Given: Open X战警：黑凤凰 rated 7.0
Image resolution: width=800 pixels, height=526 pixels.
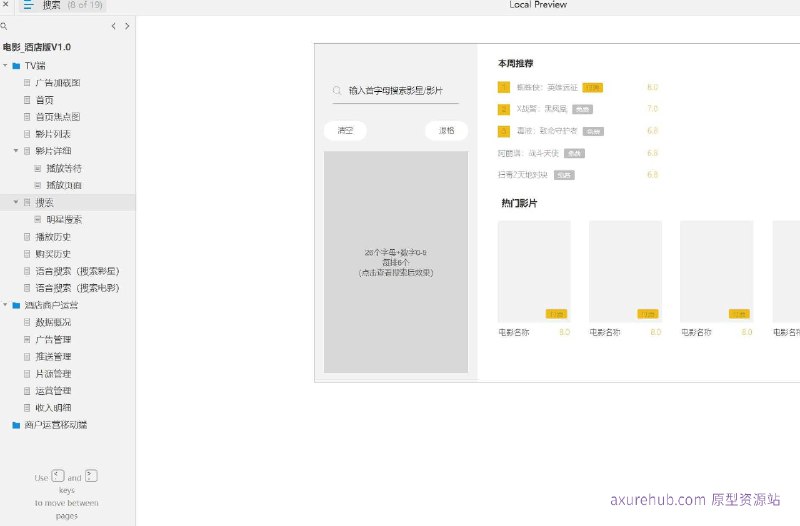Looking at the screenshot, I should point(541,109).
